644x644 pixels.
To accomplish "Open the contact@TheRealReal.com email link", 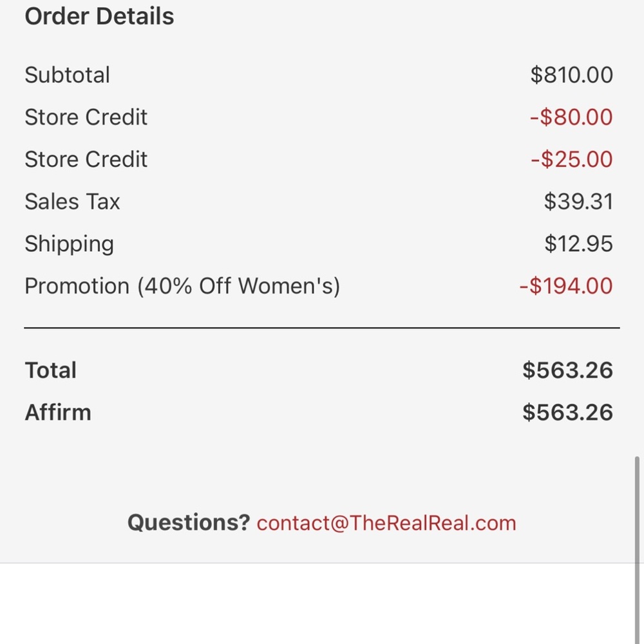I will click(x=386, y=523).
